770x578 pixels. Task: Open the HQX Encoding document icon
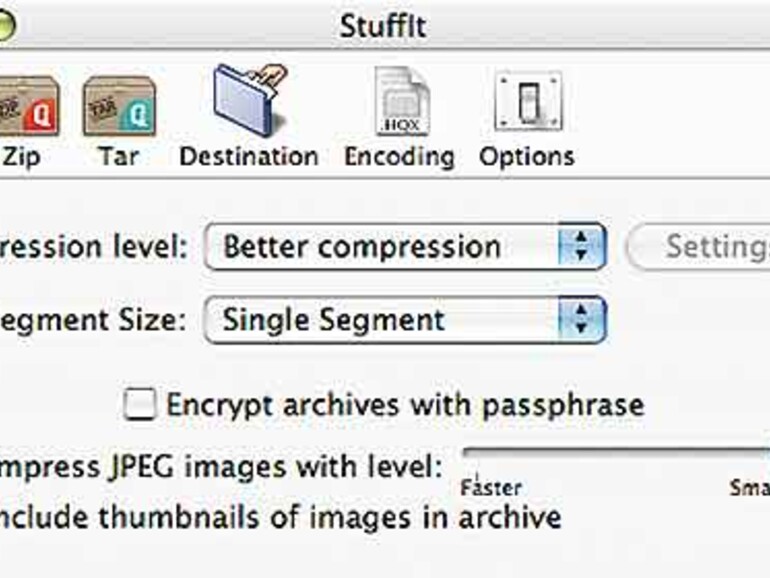tap(400, 102)
